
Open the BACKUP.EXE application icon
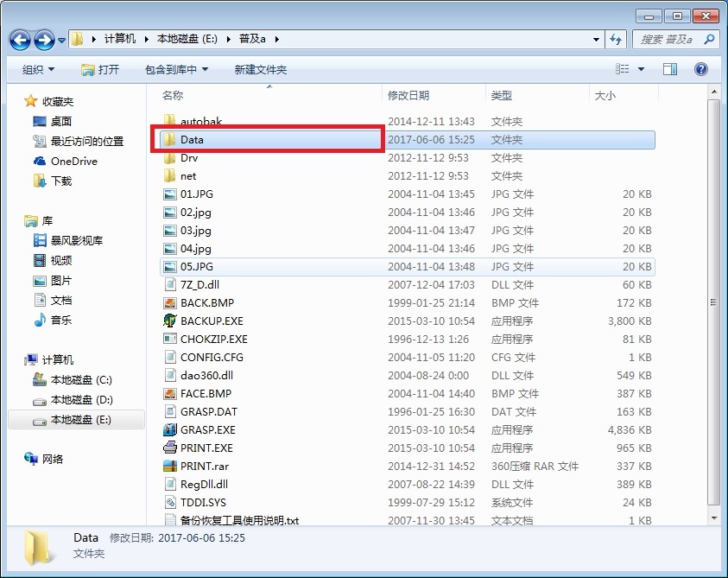pyautogui.click(x=170, y=321)
